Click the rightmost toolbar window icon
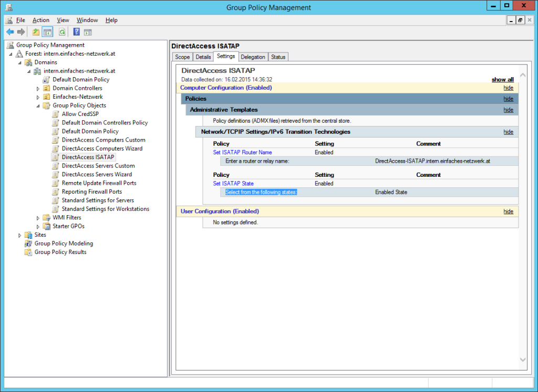The height and width of the screenshot is (392, 538). 88,32
